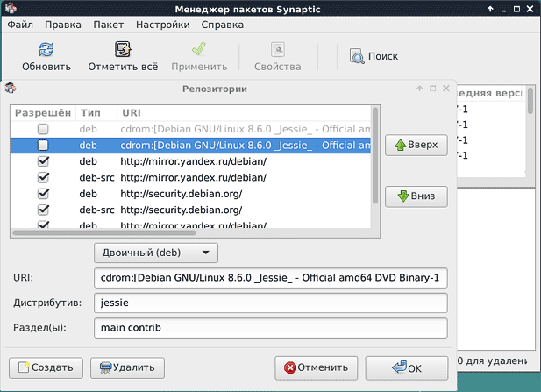
Task: Uncheck deb-src http://mirror.yandex.ru/debian/ repository
Action: pyautogui.click(x=43, y=178)
